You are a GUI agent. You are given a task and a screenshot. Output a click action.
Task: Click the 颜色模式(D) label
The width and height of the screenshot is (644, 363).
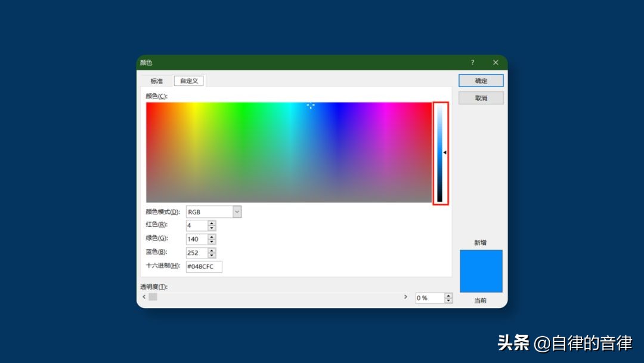[163, 212]
